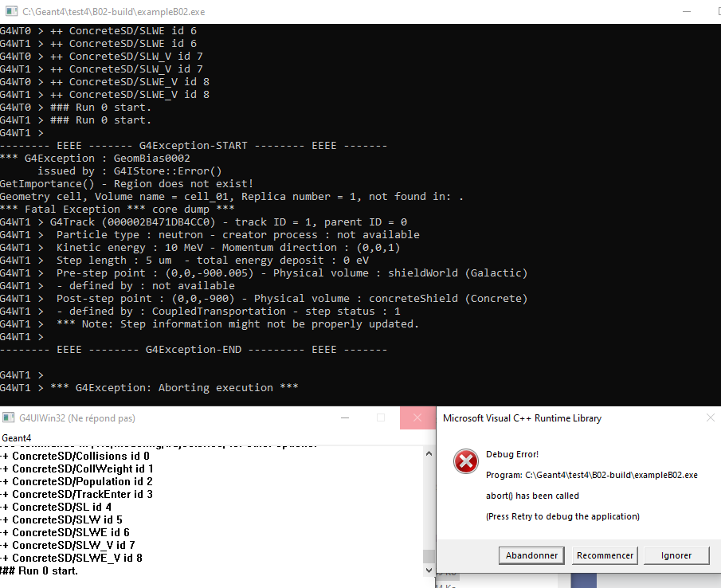Screen dimensions: 721x588
Task: Click '- defined by : not available' console line
Action: [x=117, y=285]
